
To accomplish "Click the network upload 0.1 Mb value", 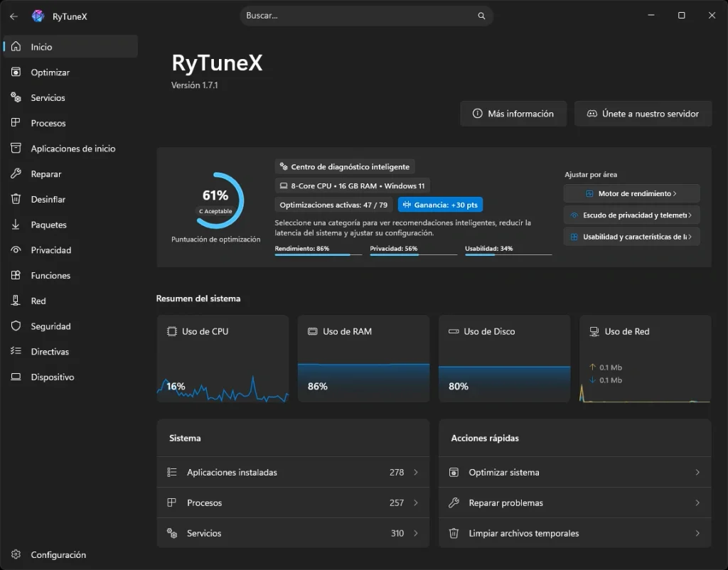I will 611,367.
